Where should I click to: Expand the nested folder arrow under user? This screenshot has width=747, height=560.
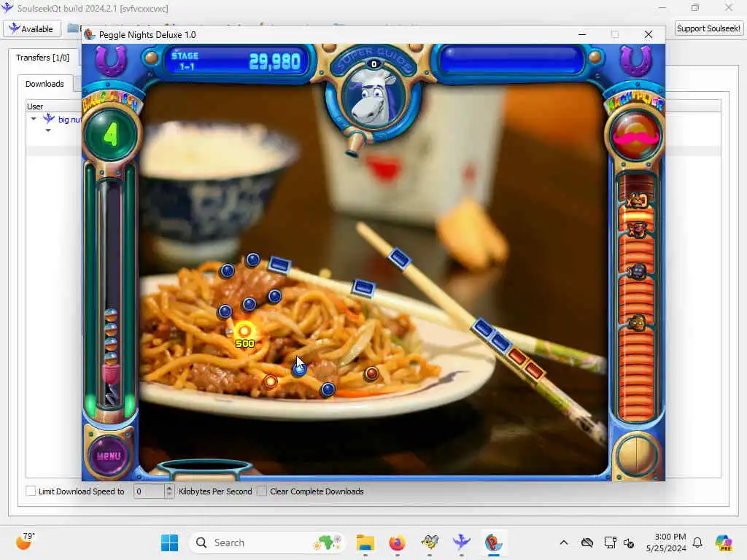click(48, 131)
